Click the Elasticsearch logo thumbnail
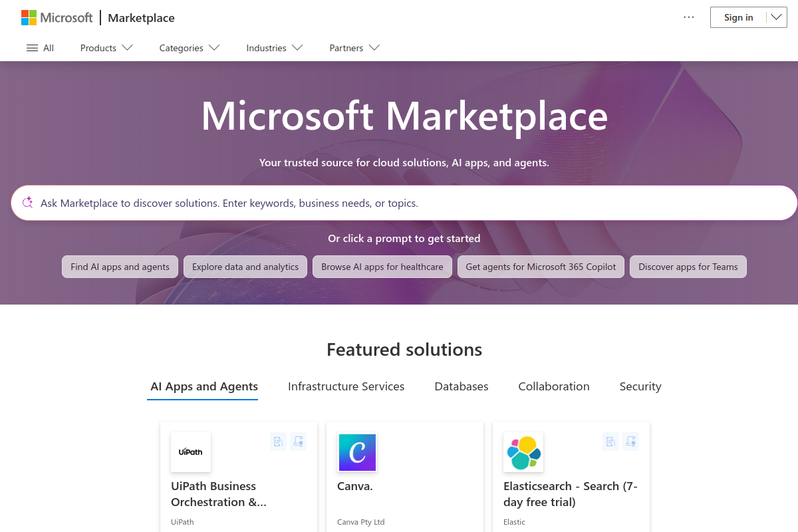 (x=523, y=452)
